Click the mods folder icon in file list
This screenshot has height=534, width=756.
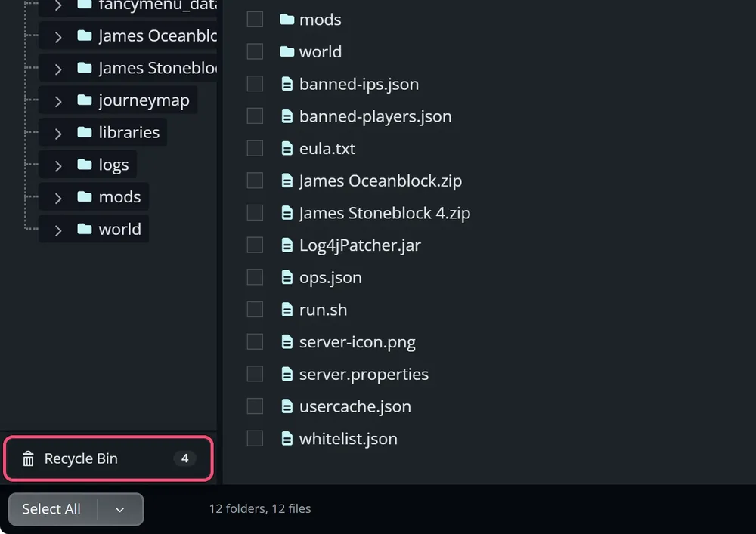pyautogui.click(x=287, y=20)
